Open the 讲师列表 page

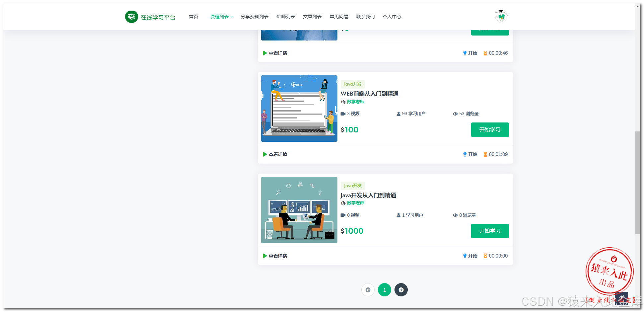[286, 16]
